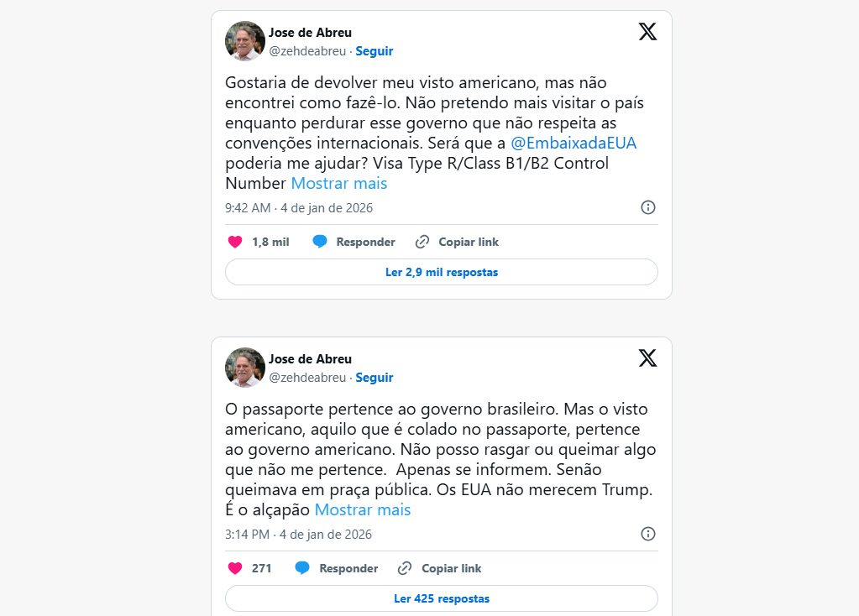Viewport: 859px width, 616px height.
Task: Open the X logo on the first tweet
Action: point(647,31)
